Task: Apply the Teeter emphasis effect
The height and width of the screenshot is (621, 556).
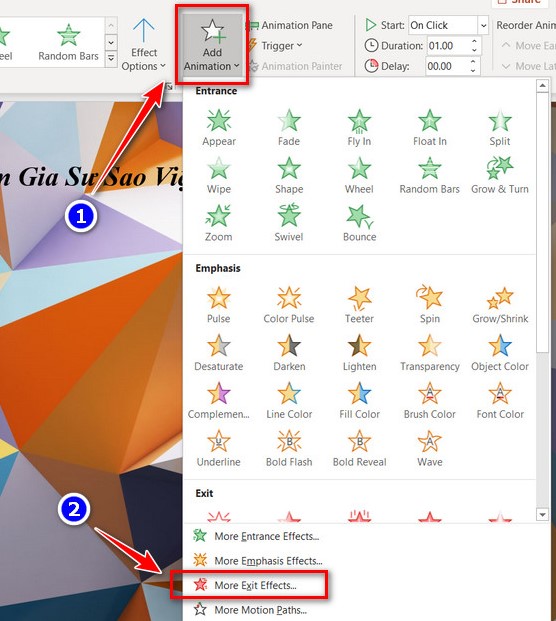Action: coord(359,305)
